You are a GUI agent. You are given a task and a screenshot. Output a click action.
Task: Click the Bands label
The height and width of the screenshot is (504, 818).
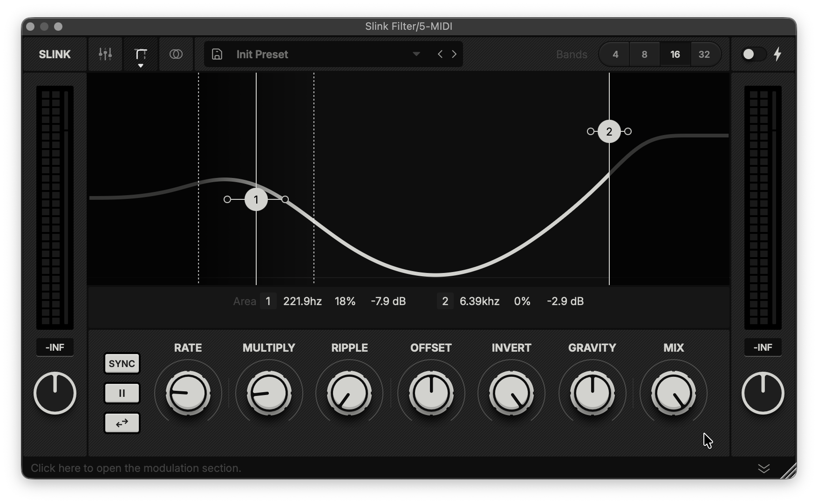click(x=572, y=54)
